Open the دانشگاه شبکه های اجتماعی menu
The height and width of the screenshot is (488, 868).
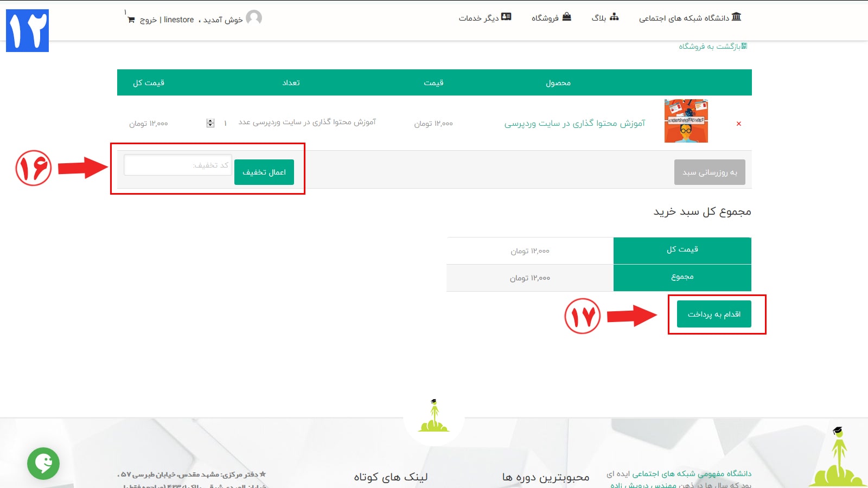pyautogui.click(x=684, y=18)
